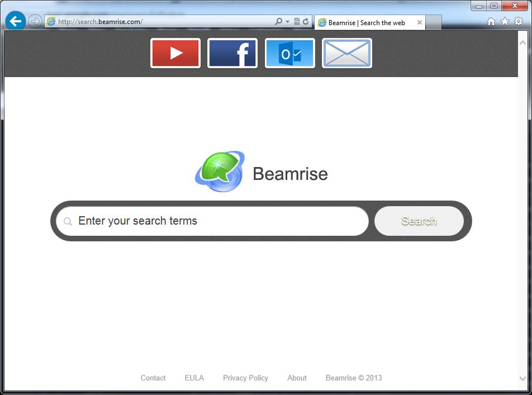Viewport: 532px width, 395px height.
Task: Close the Beamrise tab
Action: pyautogui.click(x=420, y=22)
